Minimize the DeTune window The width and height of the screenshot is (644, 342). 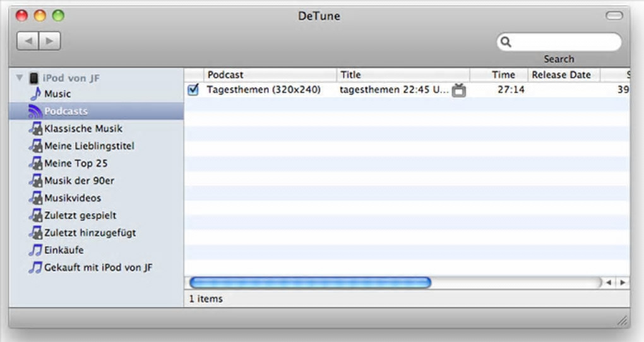click(40, 16)
